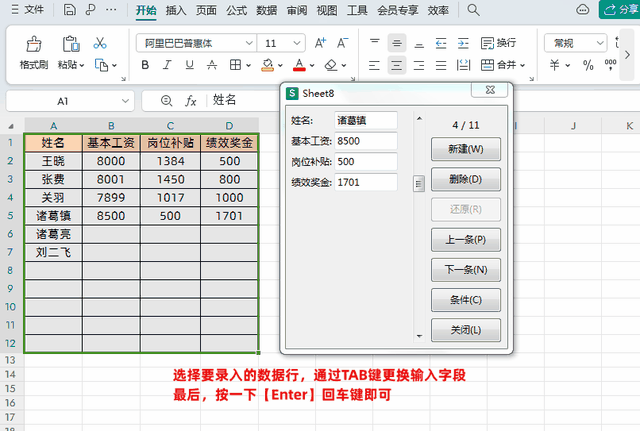640x431 pixels.
Task: Click the Format Painter brush icon
Action: (34, 44)
